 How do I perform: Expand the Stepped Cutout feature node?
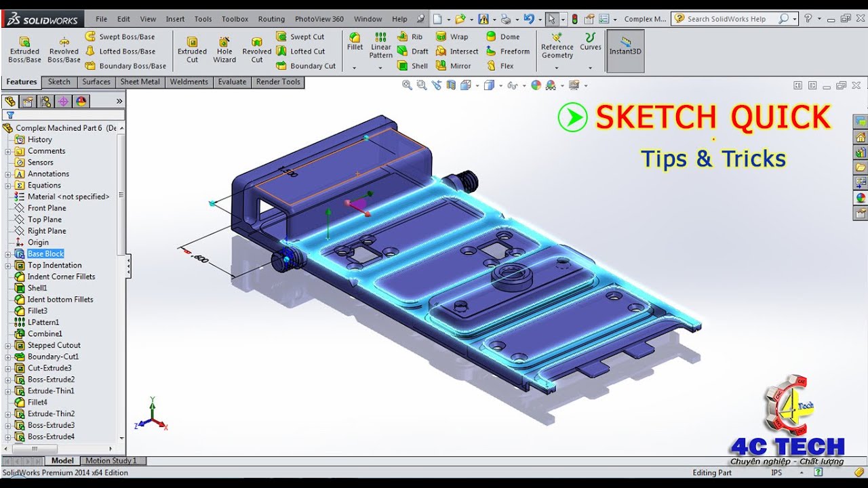tap(8, 346)
